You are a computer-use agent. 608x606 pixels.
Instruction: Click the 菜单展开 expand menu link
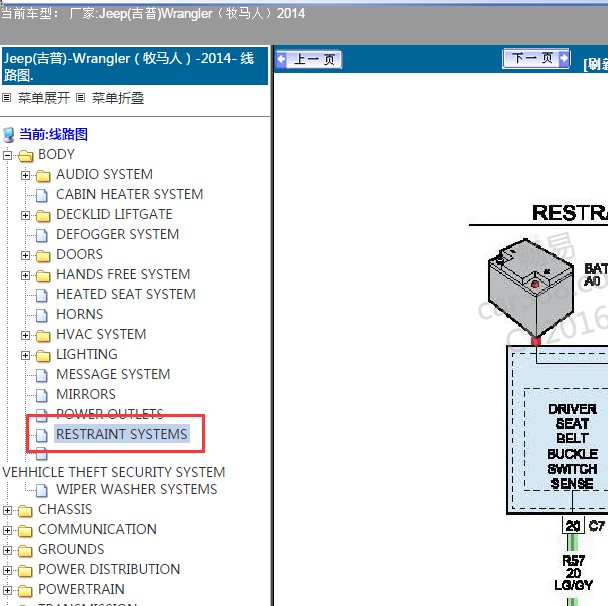click(x=44, y=98)
